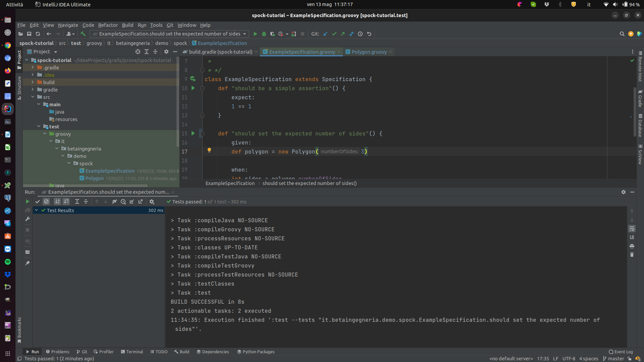Toggle the show ignored tests button
The height and width of the screenshot is (362, 644).
pos(46,201)
